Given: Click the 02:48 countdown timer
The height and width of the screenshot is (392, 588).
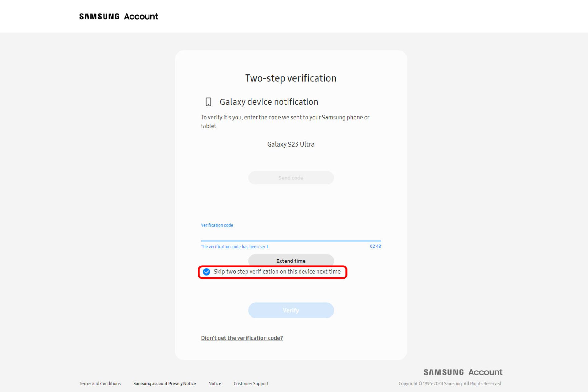Looking at the screenshot, I should 375,246.
